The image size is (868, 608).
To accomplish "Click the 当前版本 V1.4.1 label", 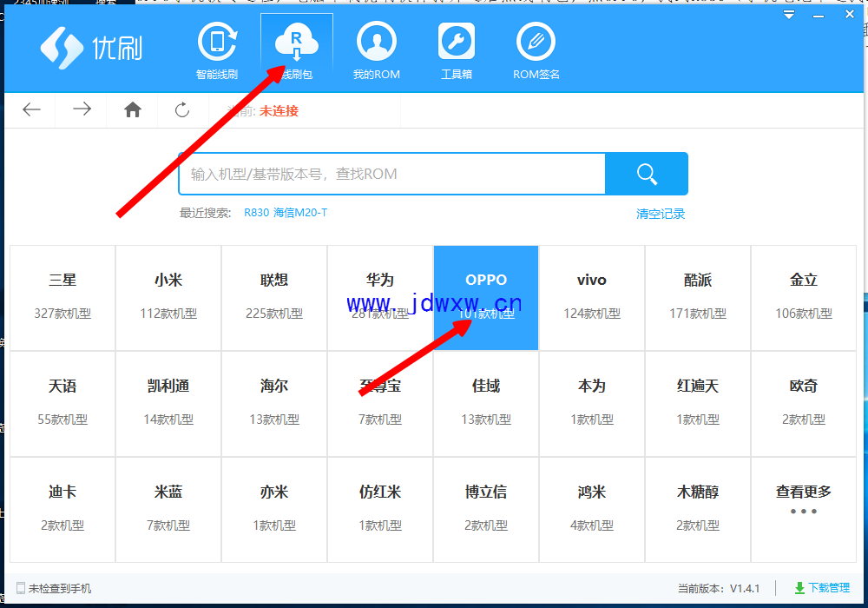I will coord(719,589).
